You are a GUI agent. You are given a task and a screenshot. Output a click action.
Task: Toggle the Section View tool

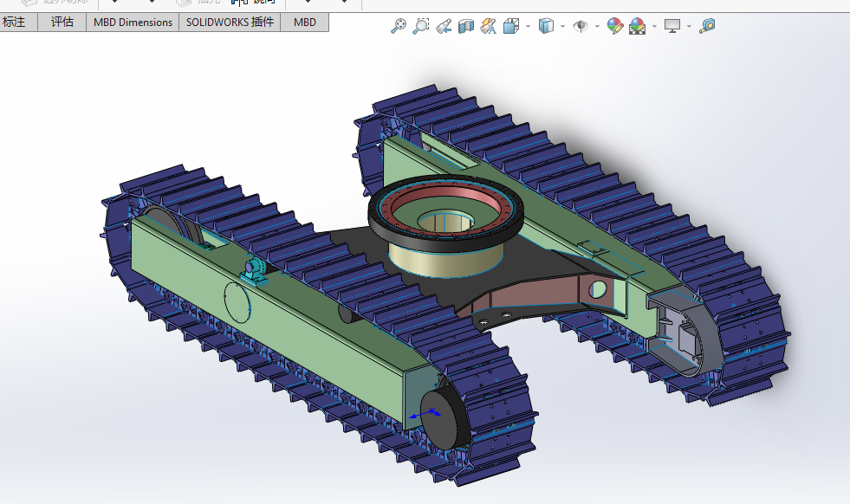[x=466, y=26]
